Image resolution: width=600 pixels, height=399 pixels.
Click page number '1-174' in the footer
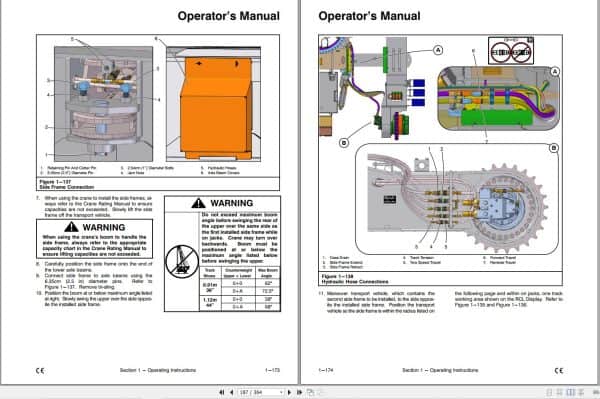click(x=326, y=370)
